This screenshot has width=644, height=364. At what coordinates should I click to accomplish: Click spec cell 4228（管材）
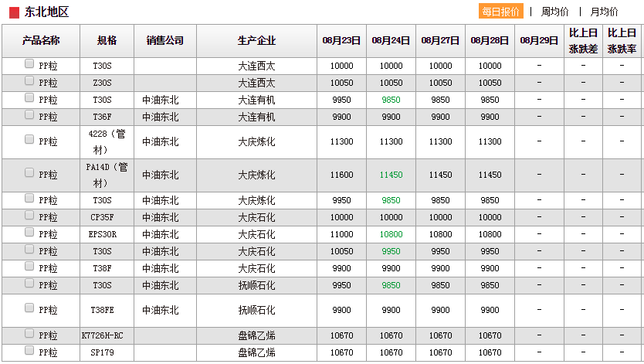(107, 141)
